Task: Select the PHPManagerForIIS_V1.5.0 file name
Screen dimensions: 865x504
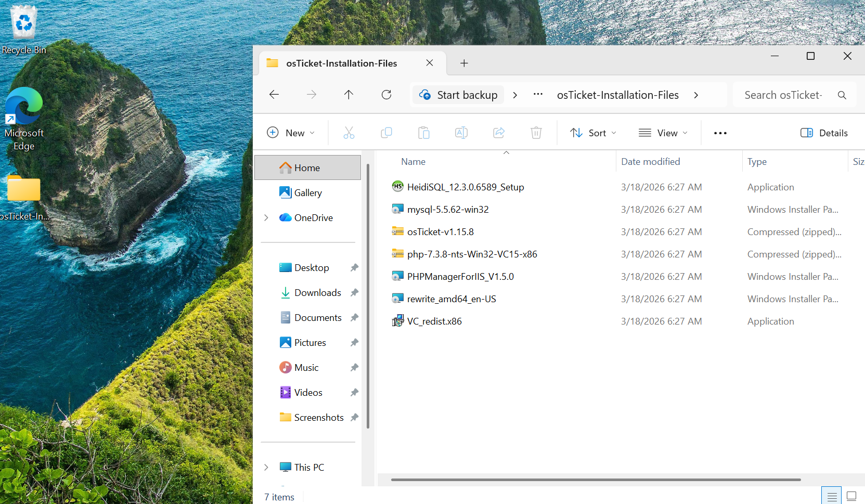Action: point(460,277)
